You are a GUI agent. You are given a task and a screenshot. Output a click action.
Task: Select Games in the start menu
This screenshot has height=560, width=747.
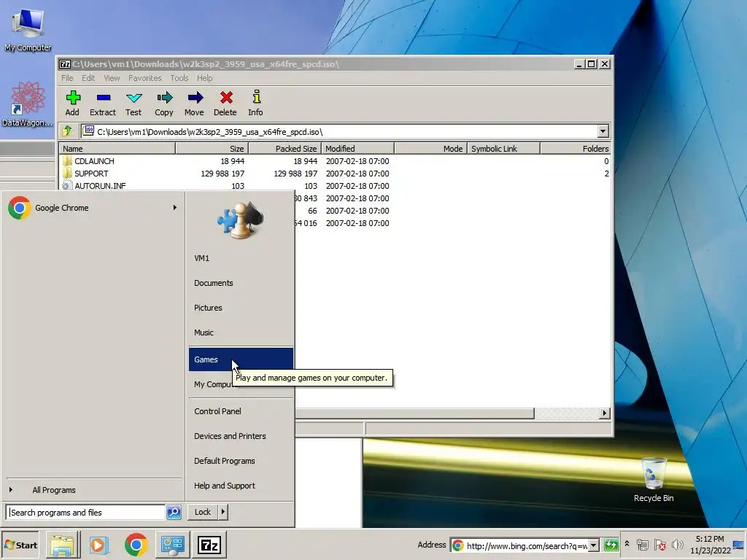(x=241, y=359)
